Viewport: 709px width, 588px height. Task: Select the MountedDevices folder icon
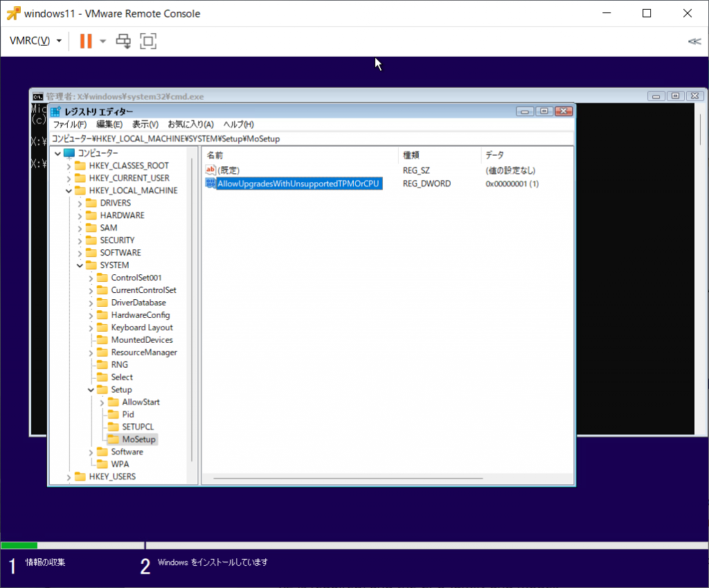coord(102,339)
